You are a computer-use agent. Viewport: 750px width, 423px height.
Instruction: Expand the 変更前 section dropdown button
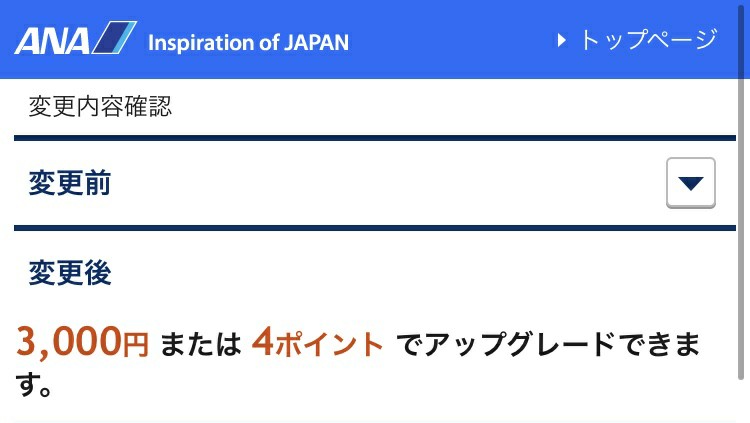(691, 183)
